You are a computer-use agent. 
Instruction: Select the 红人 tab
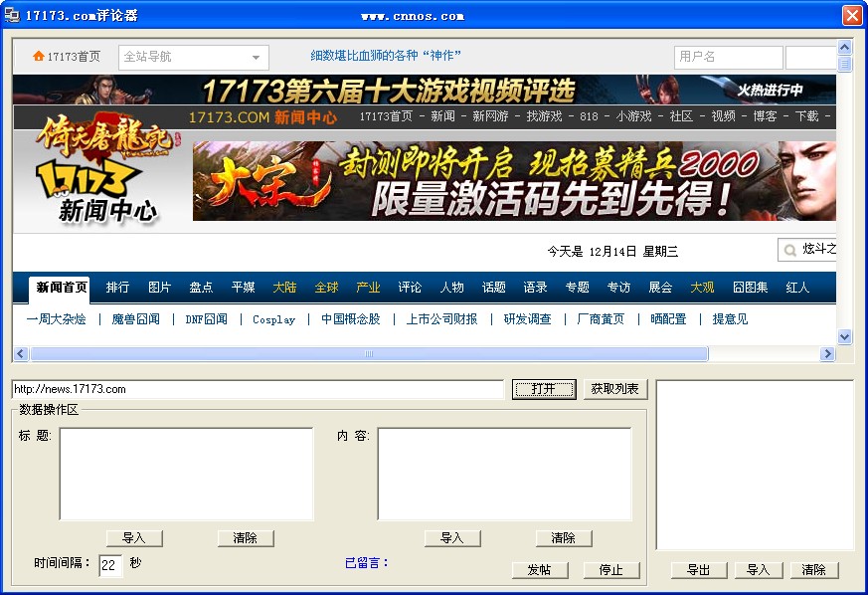point(797,287)
